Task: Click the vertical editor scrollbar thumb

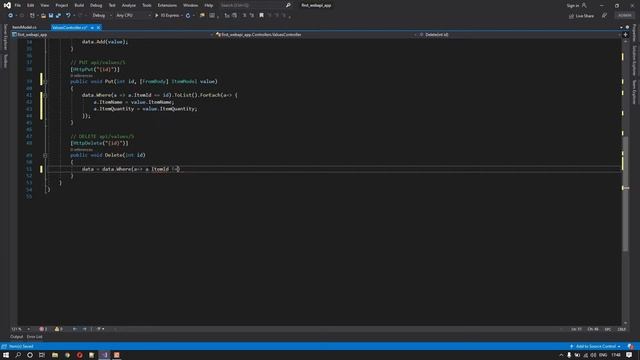Action: point(625,194)
